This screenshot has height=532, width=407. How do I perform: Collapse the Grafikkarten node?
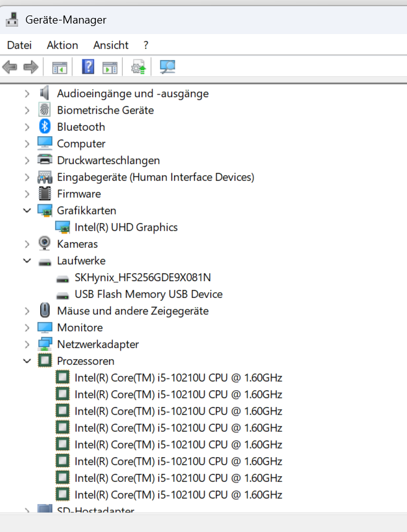[x=27, y=211]
